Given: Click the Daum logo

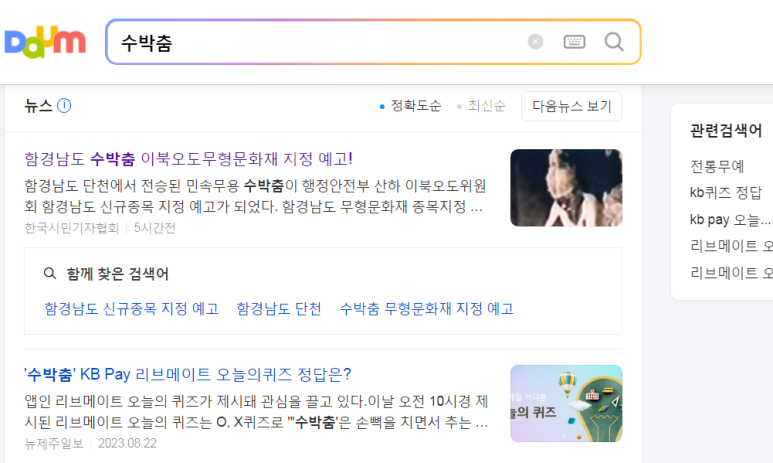Looking at the screenshot, I should click(x=45, y=42).
